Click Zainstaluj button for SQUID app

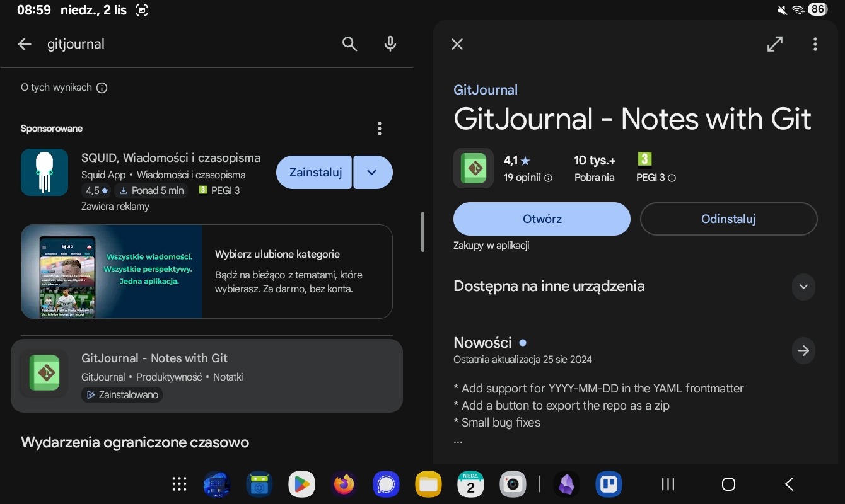pyautogui.click(x=315, y=172)
